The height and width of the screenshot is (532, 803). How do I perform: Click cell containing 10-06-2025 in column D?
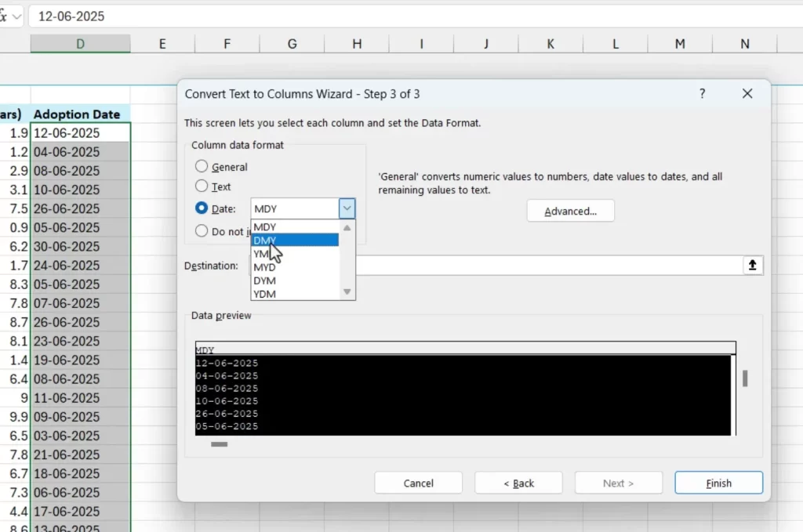(81, 190)
